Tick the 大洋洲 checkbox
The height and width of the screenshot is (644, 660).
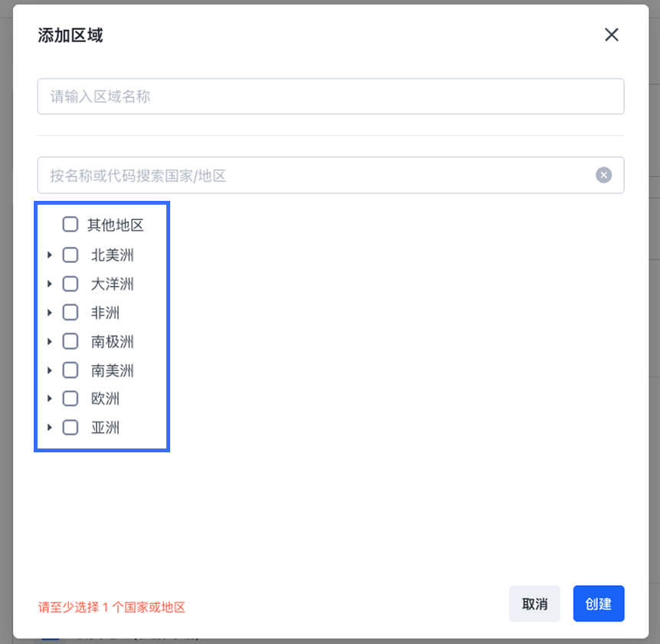[71, 284]
